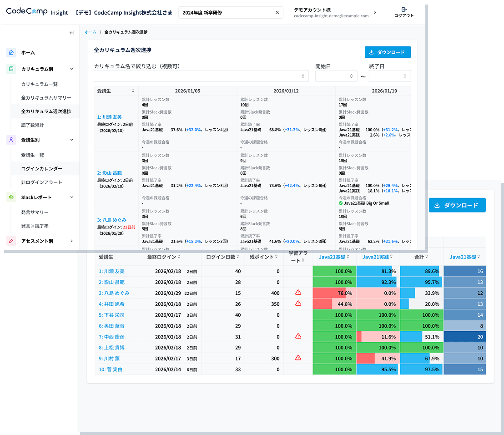Clear the 2024年度 新卒研修 selection with X
This screenshot has height=435, width=504.
277,13
